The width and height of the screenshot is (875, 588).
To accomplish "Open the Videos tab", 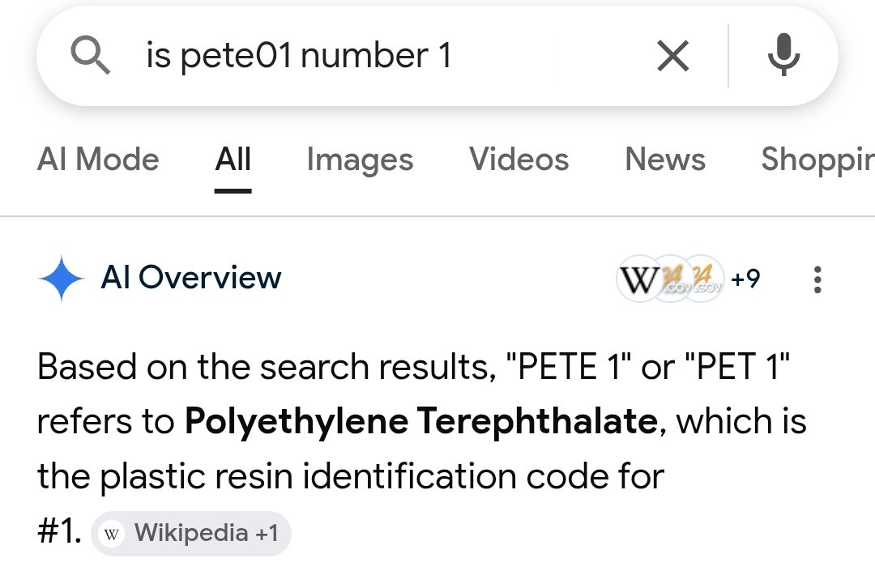I will point(519,160).
